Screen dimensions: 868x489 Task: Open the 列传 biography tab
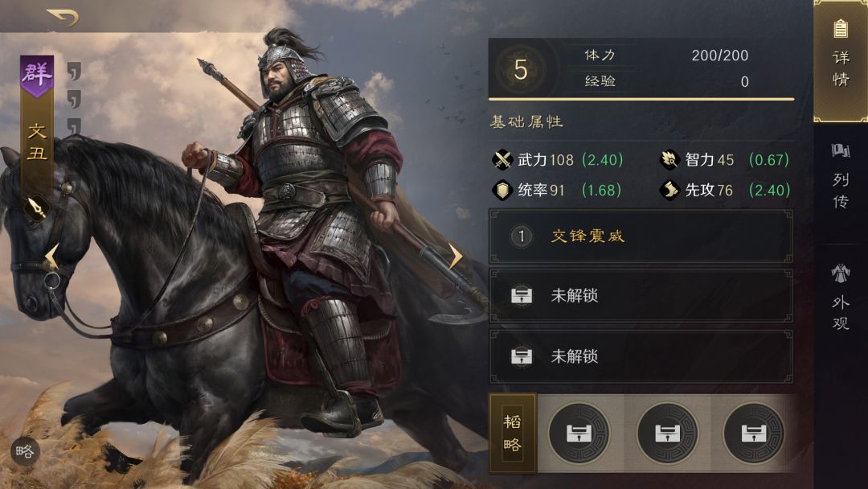[841, 176]
